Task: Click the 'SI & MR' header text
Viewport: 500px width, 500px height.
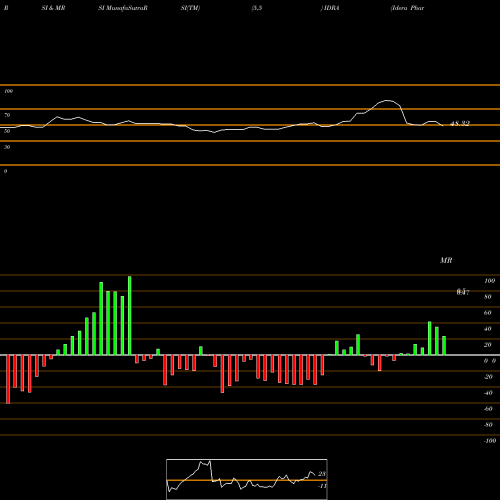Action: click(x=53, y=8)
